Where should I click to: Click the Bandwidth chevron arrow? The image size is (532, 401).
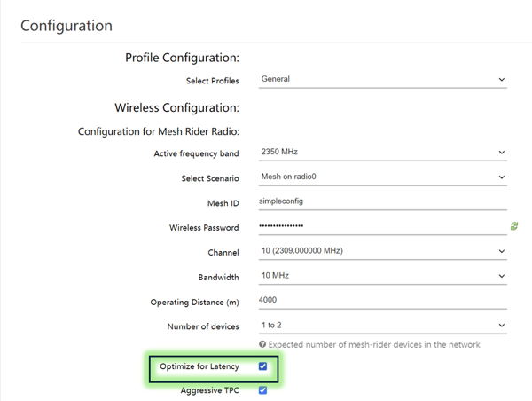(502, 276)
